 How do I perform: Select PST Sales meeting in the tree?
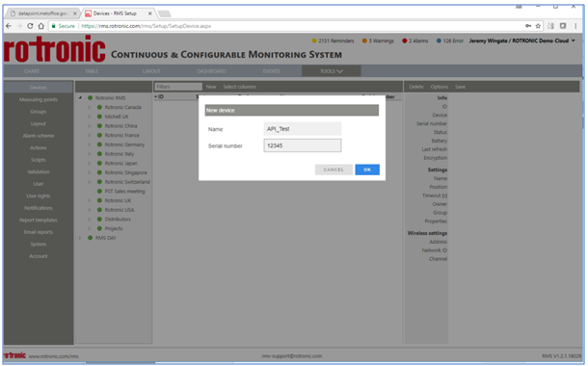tap(124, 191)
